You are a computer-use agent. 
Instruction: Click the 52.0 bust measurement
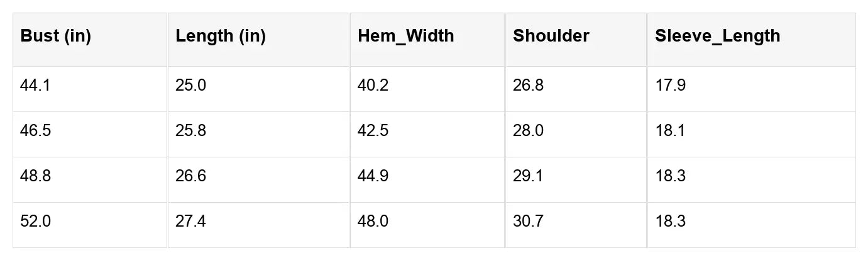point(36,222)
